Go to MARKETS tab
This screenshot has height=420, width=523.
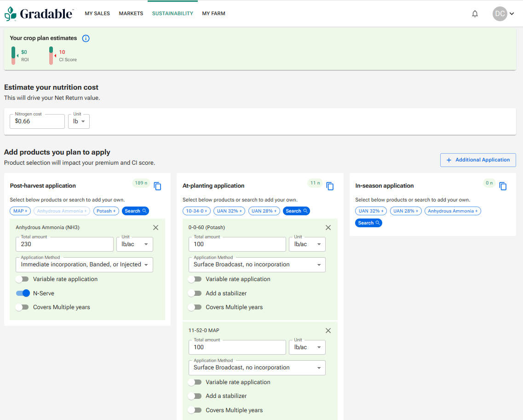[131, 14]
